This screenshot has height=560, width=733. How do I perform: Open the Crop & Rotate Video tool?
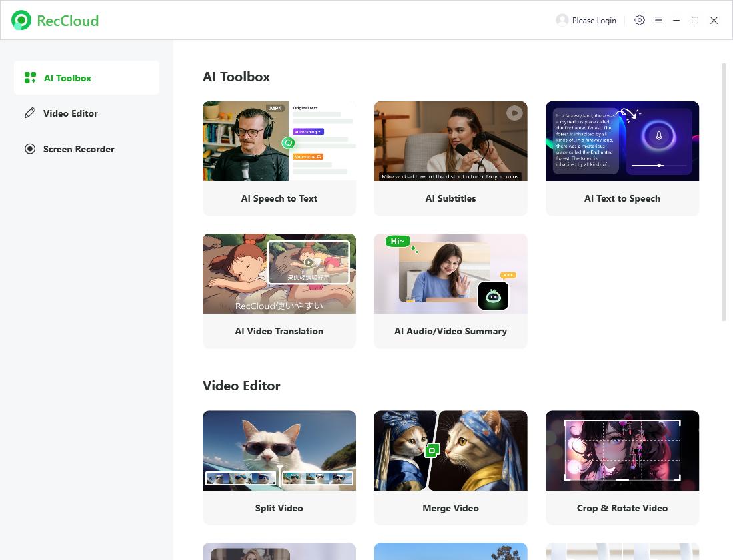[x=622, y=467]
